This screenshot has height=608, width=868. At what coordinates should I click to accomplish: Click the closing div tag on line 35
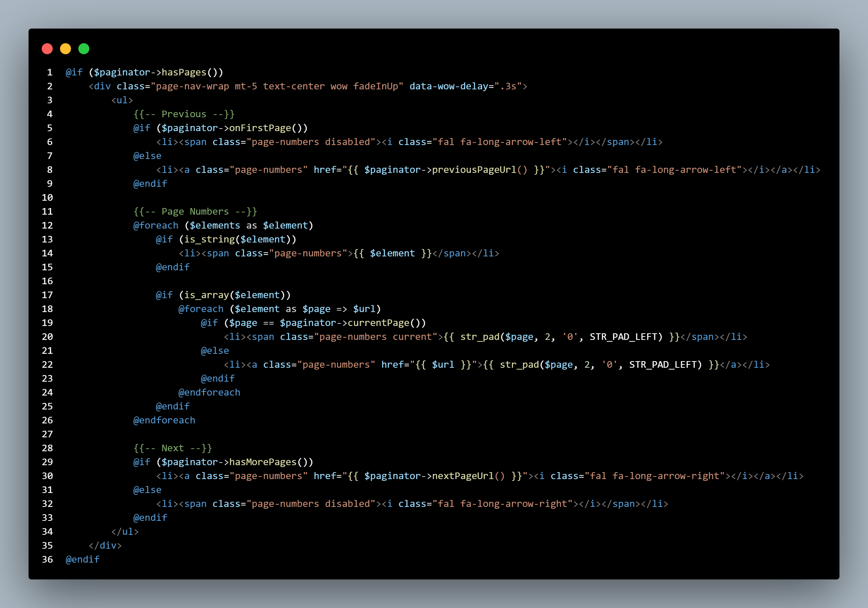pyautogui.click(x=105, y=545)
